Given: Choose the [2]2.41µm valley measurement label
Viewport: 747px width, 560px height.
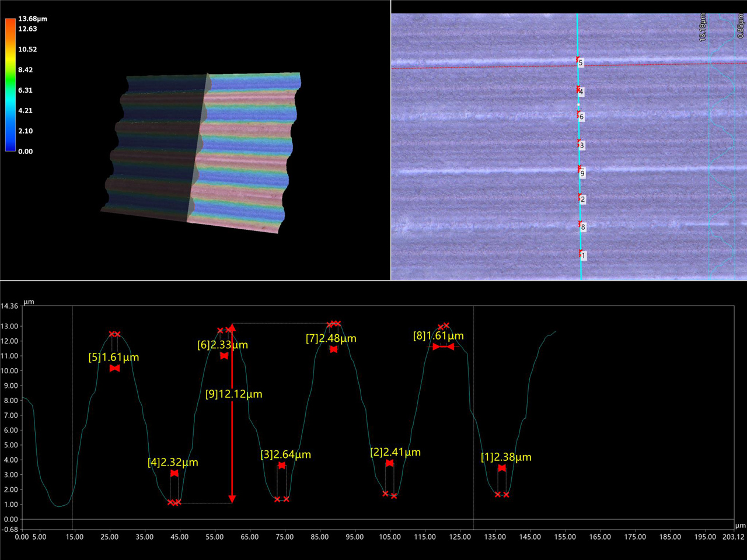Looking at the screenshot, I should pos(395,452).
